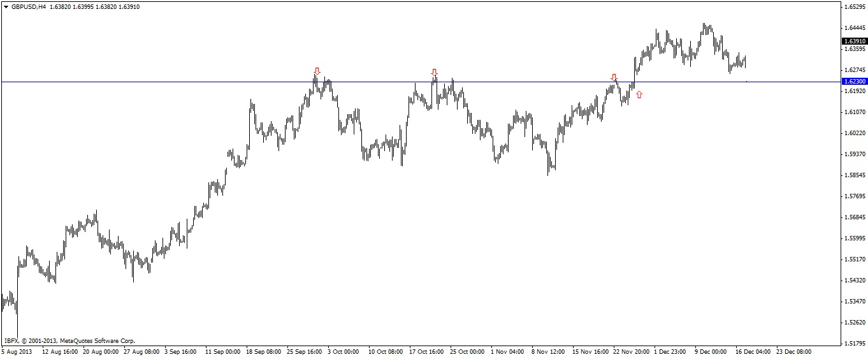Click the 8 Nov 12:00 time label

point(548,352)
